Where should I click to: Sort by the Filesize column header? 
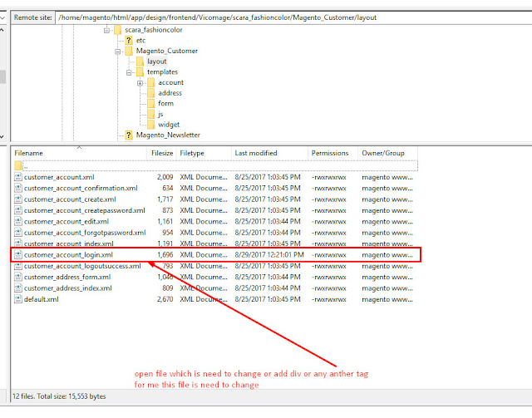tap(161, 154)
